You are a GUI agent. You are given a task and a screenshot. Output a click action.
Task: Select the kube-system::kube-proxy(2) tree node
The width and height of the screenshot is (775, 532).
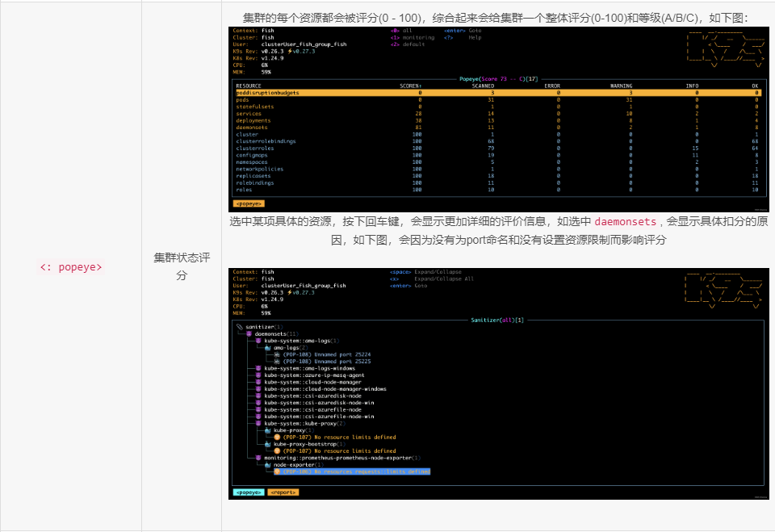click(304, 423)
